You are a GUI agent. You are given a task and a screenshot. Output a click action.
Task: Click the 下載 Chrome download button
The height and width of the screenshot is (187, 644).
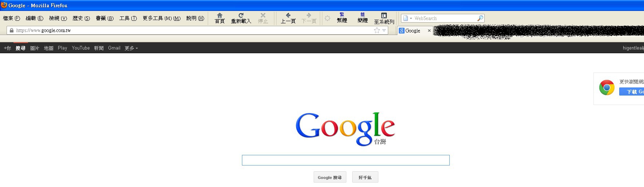(632, 91)
